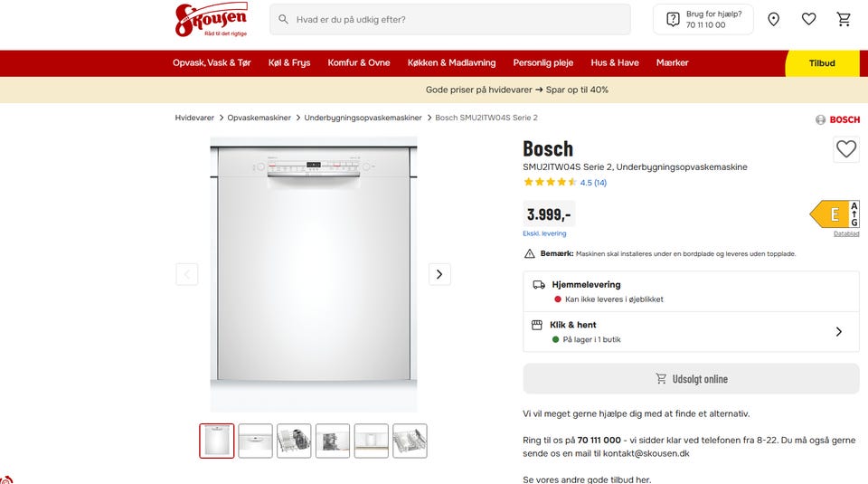
Task: Add Bosch dishwasher to favorites heart
Action: pyautogui.click(x=846, y=149)
